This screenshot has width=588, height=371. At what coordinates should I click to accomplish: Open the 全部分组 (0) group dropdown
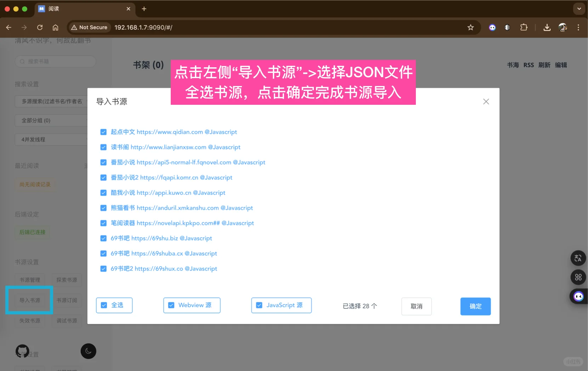click(51, 120)
